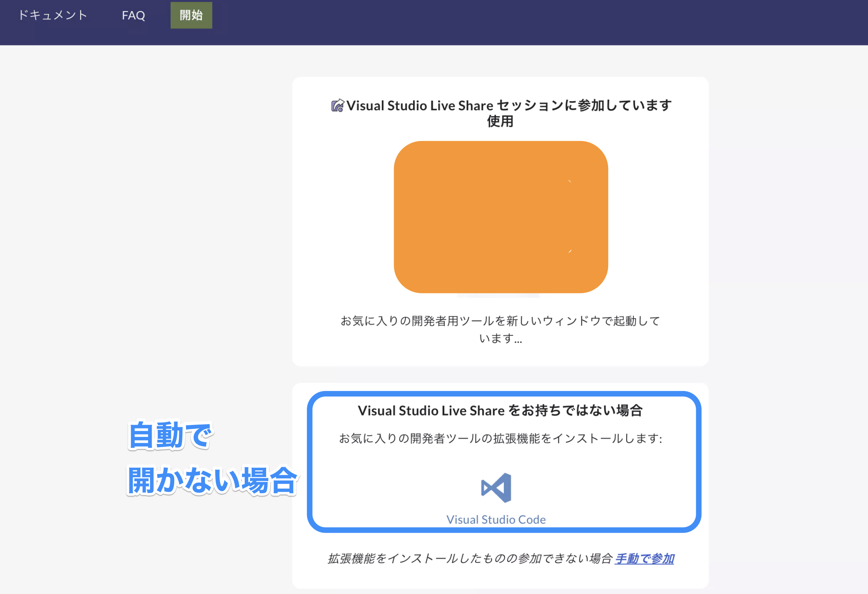Image resolution: width=868 pixels, height=594 pixels.
Task: Click an empty area of the dark navy header bar
Action: pyautogui.click(x=513, y=22)
